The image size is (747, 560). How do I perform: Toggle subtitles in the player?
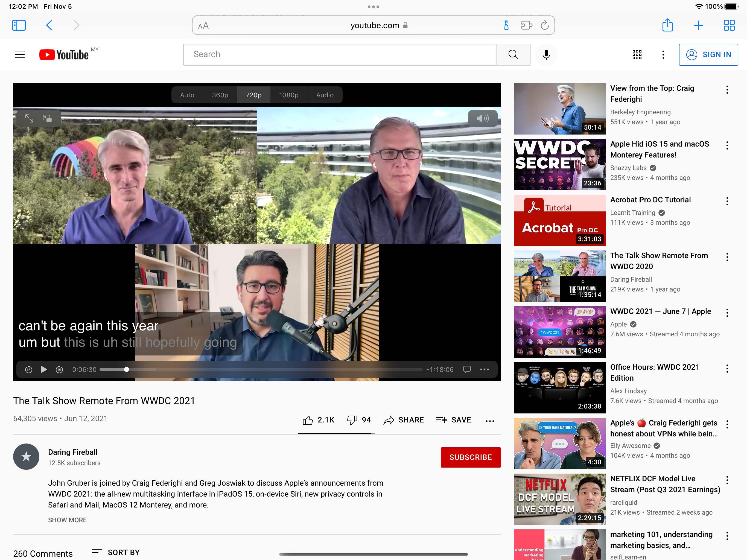pos(467,369)
